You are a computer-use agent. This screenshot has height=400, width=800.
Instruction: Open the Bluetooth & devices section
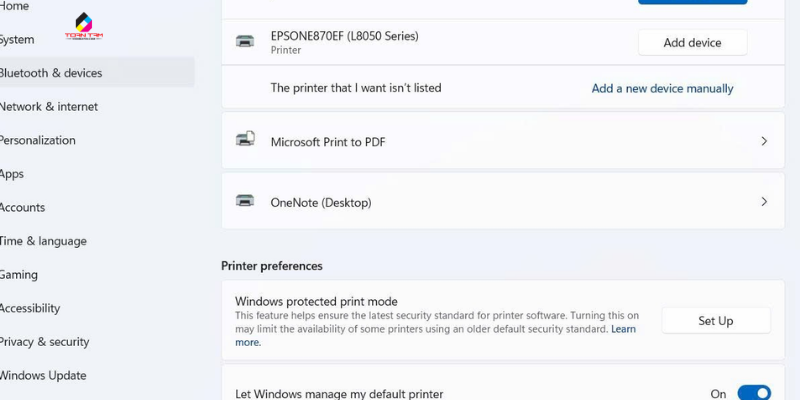[x=50, y=73]
